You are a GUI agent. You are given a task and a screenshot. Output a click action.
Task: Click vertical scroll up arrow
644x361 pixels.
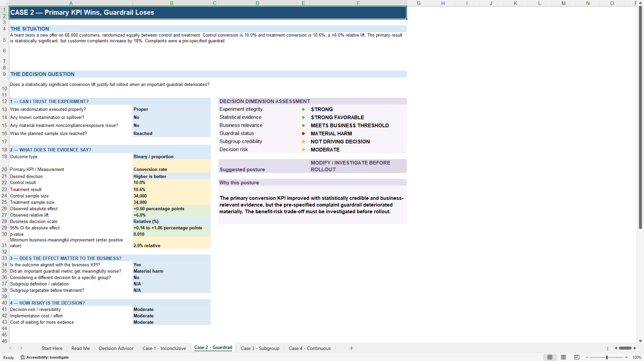coord(640,3)
